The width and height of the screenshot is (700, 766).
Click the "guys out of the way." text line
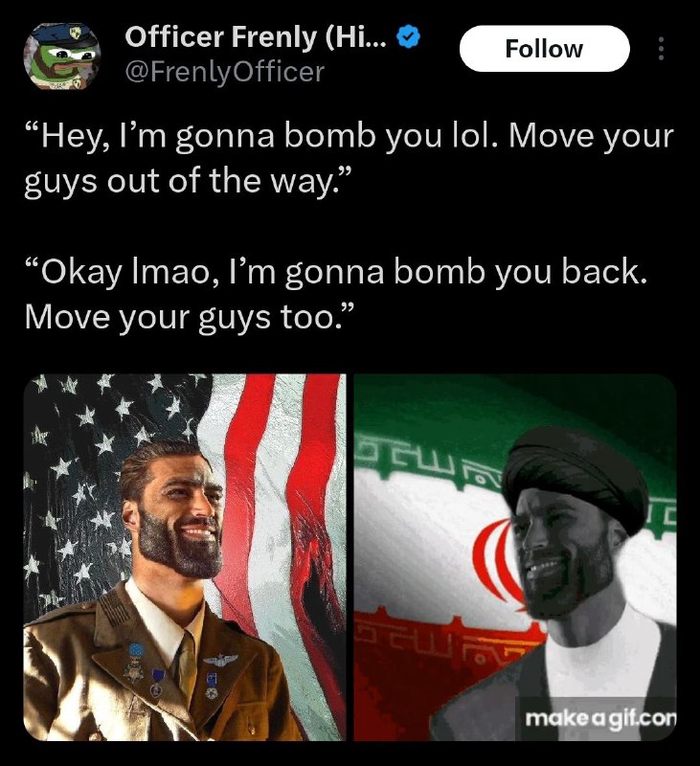(x=188, y=182)
